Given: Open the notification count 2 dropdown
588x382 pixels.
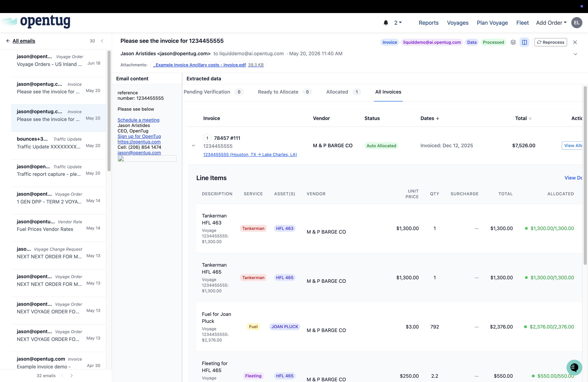Looking at the screenshot, I should pyautogui.click(x=398, y=23).
